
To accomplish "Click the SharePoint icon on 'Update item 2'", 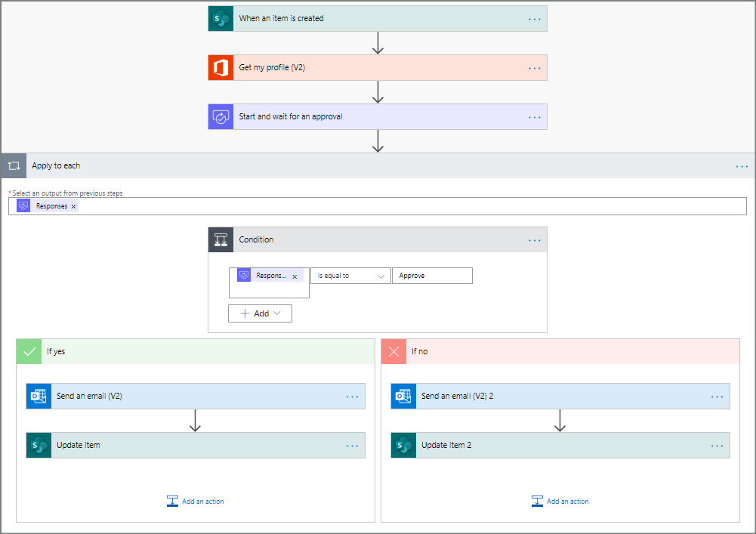I will tap(403, 445).
